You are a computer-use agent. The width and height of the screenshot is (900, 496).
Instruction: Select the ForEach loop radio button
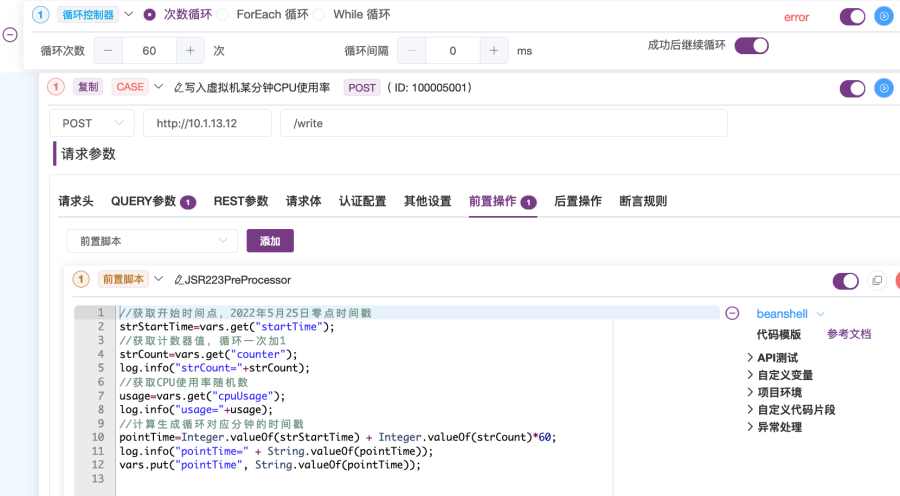223,15
